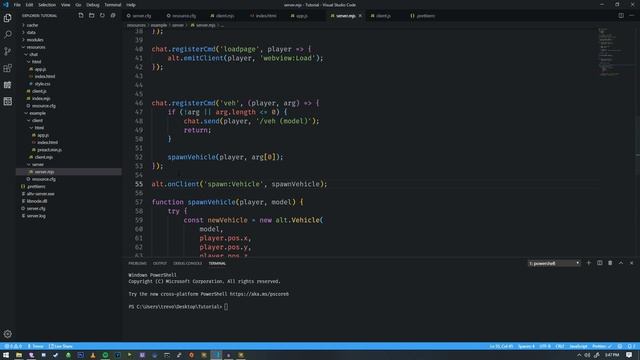
Task: Click the JavaScript language mode status item
Action: (x=578, y=346)
